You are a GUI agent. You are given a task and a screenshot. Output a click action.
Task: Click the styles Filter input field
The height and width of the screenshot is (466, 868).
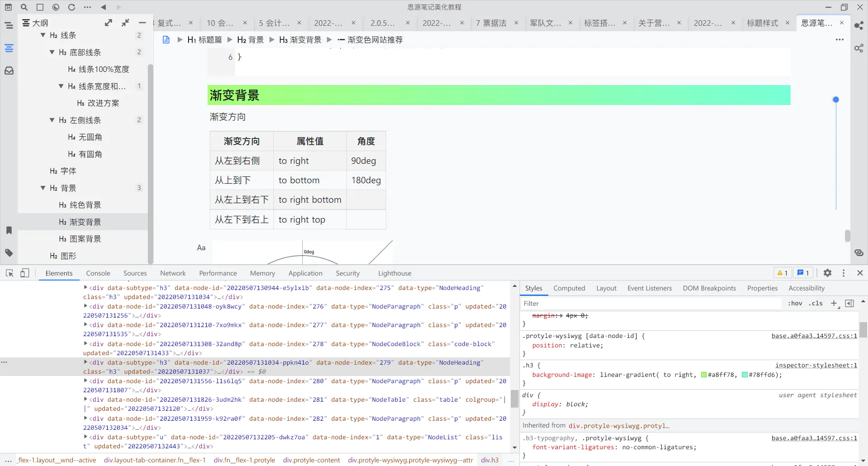click(x=651, y=304)
